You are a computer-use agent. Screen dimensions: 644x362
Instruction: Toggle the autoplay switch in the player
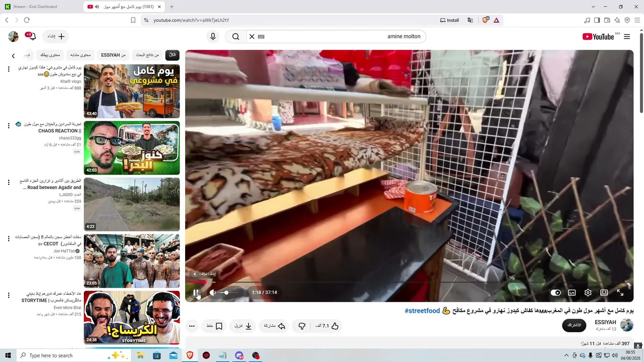555,293
